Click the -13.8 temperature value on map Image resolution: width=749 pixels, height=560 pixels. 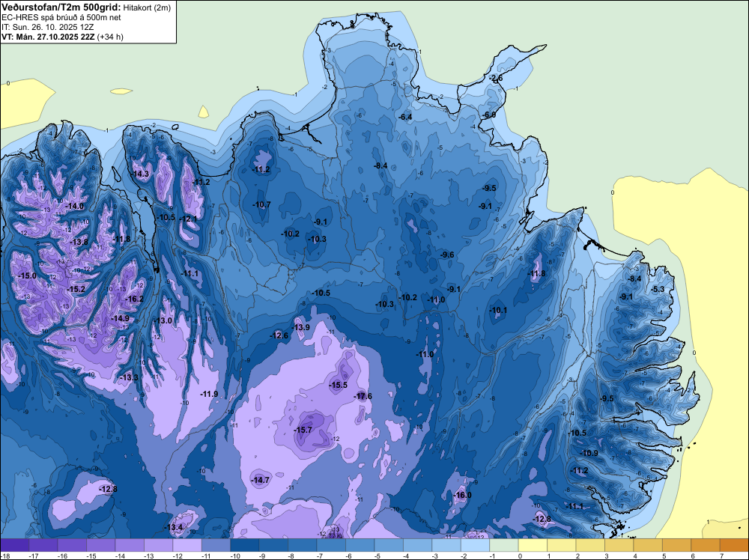(79, 242)
